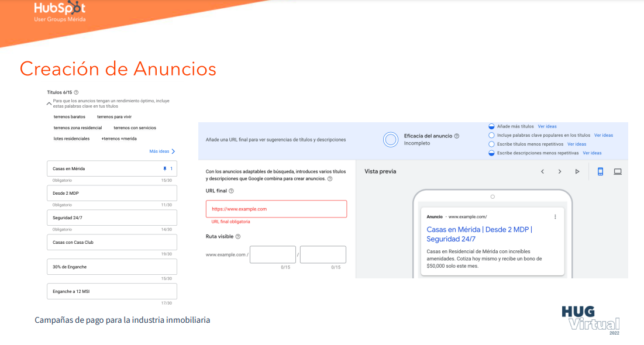Click the next preview arrow
644x345 pixels.
[559, 171]
